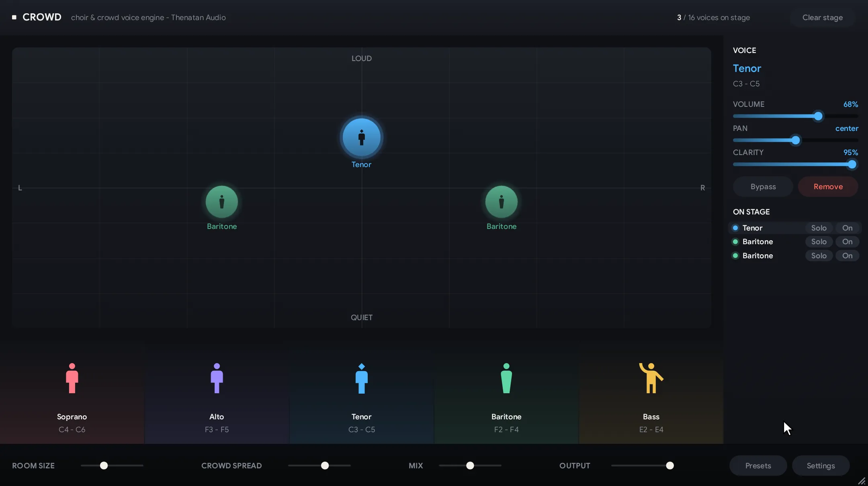Click the OUTPUT slider knob
This screenshot has height=486, width=868.
tap(669, 466)
